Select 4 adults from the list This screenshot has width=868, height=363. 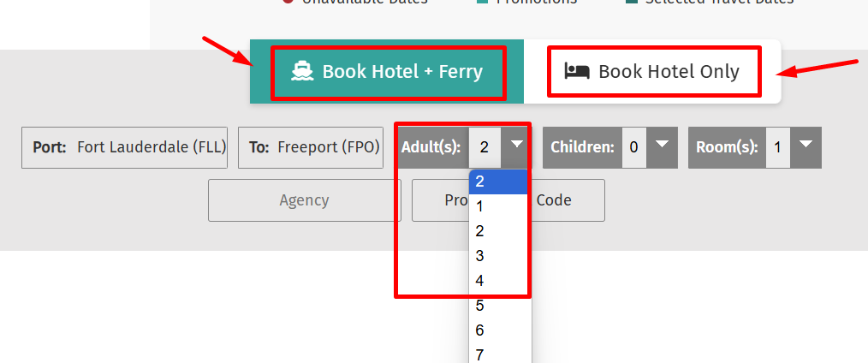[497, 281]
